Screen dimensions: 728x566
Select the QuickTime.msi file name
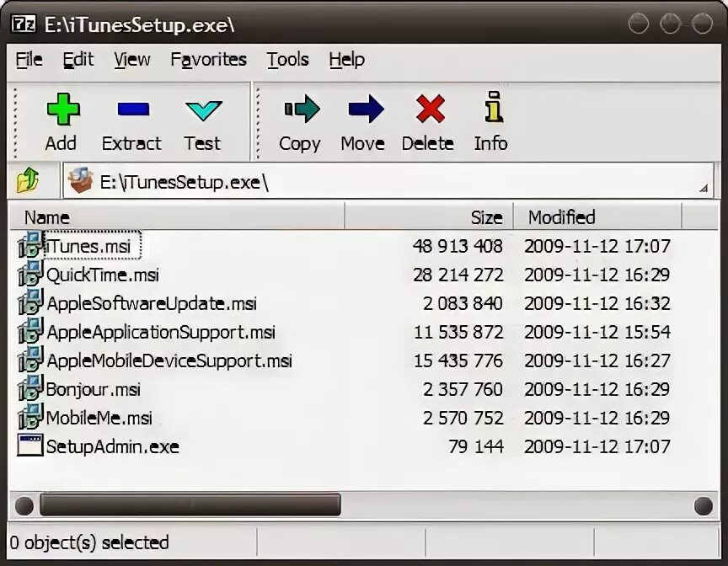point(103,275)
